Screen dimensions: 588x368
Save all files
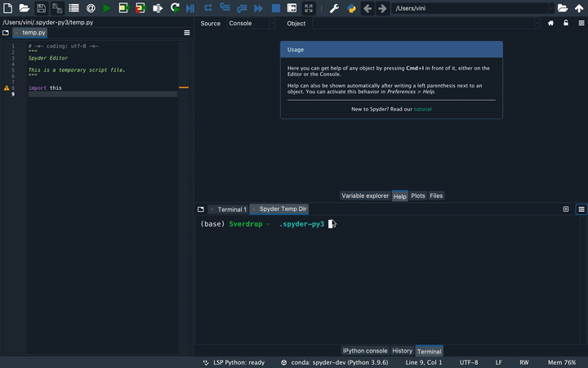pos(57,8)
